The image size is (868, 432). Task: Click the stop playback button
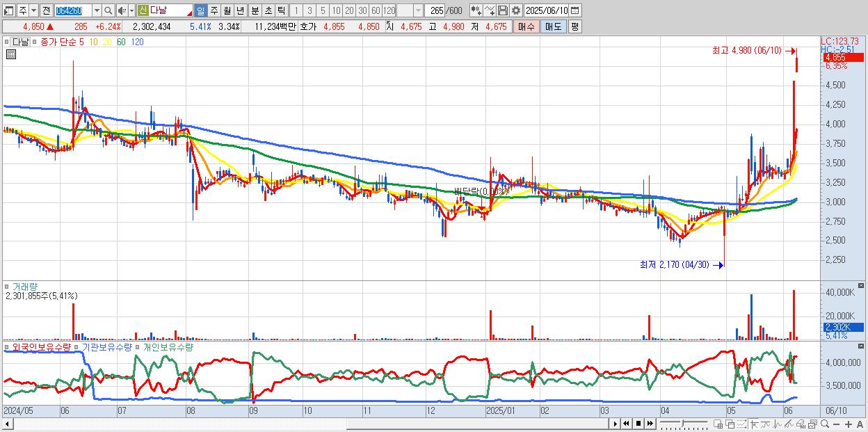(638, 424)
